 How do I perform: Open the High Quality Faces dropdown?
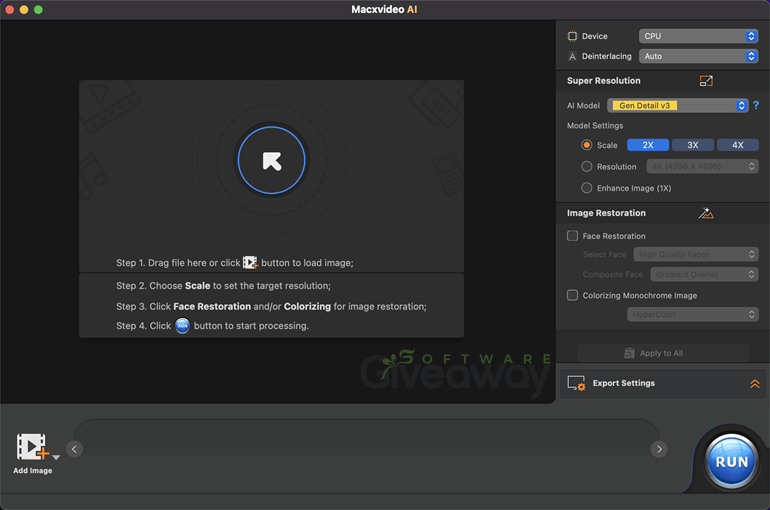(x=696, y=254)
